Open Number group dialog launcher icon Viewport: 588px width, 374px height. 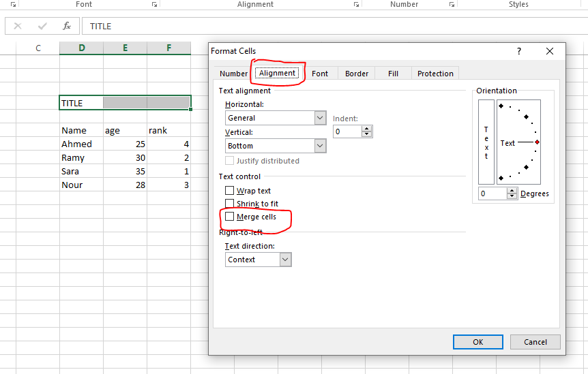pos(452,5)
